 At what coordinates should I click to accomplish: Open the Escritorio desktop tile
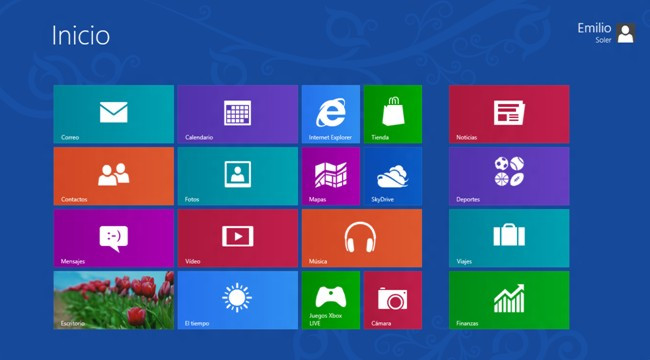click(x=114, y=300)
